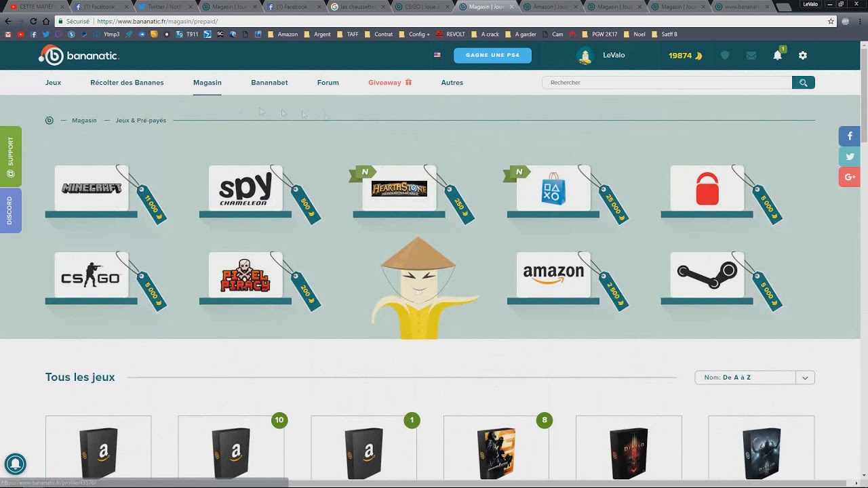Open the Ytmp3 bookmark
Screen dimensions: 868x488
pos(107,34)
